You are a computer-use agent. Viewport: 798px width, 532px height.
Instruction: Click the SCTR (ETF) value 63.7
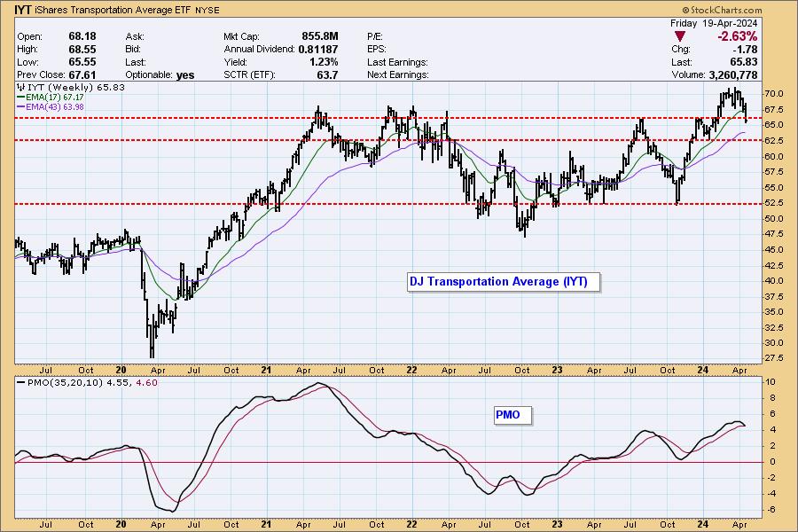pyautogui.click(x=327, y=74)
